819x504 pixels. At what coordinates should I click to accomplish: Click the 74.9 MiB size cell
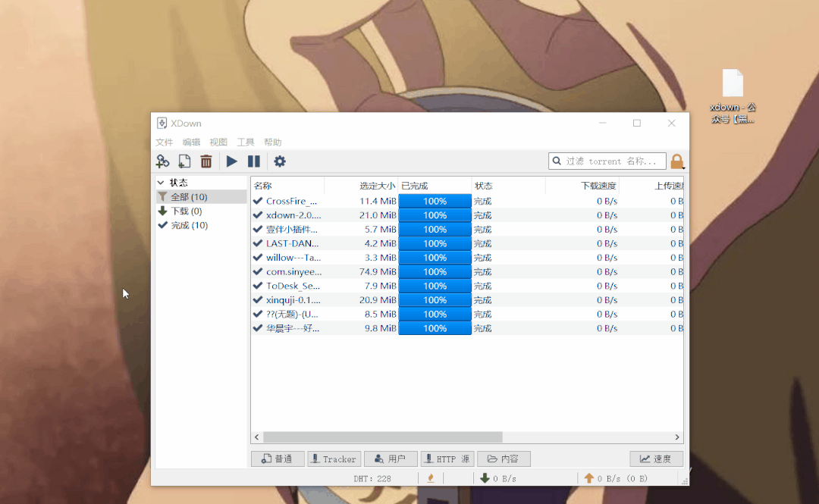pos(378,271)
